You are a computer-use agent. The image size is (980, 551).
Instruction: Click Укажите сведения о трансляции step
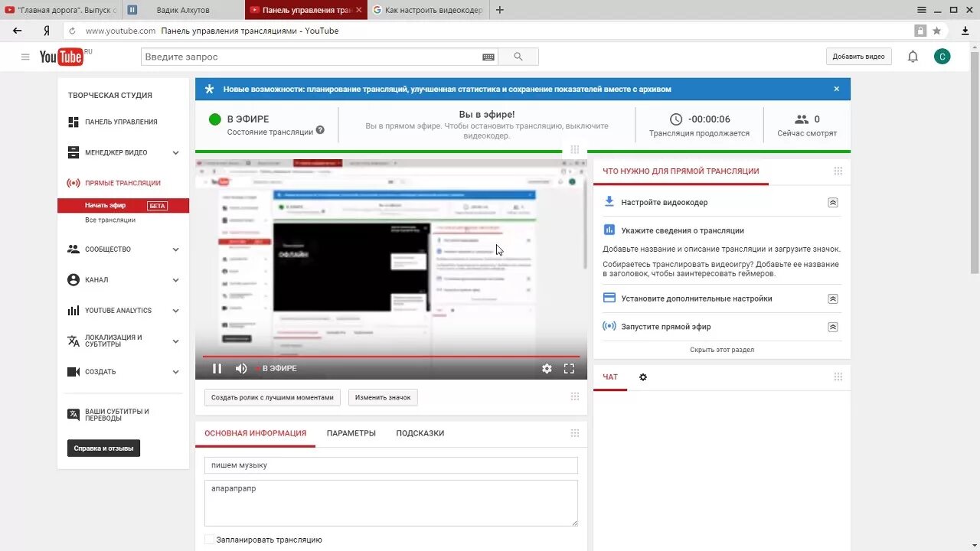682,230
